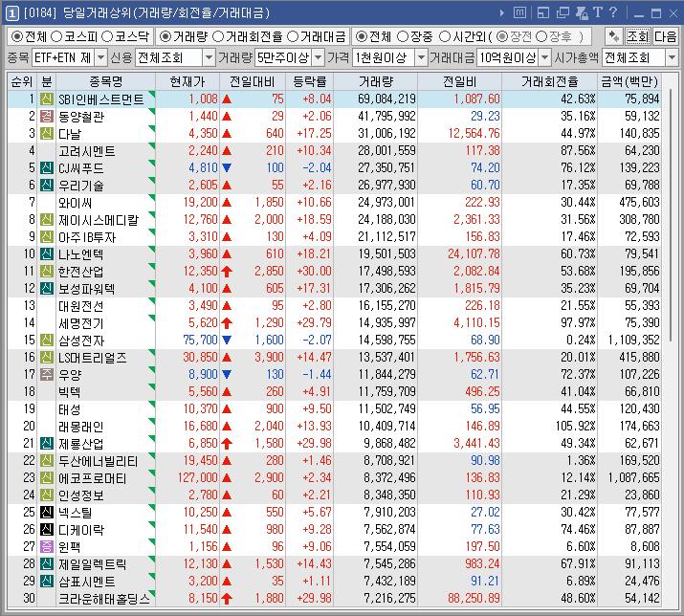The image size is (684, 616).
Task: Sort by the 금액(백만) column header
Action: [x=629, y=81]
